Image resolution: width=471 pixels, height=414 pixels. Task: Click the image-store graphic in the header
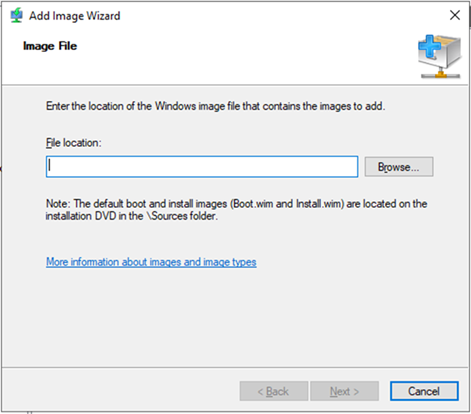[x=440, y=57]
